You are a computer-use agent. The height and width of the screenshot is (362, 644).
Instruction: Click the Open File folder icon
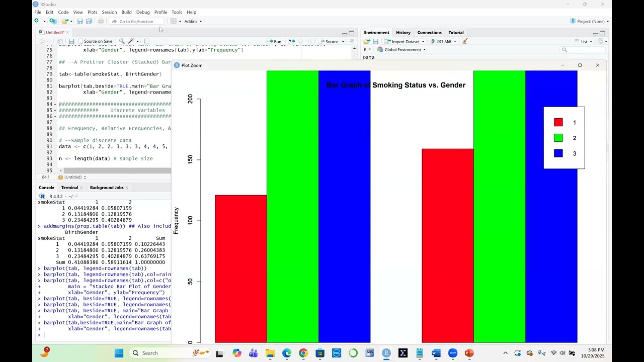pyautogui.click(x=64, y=21)
